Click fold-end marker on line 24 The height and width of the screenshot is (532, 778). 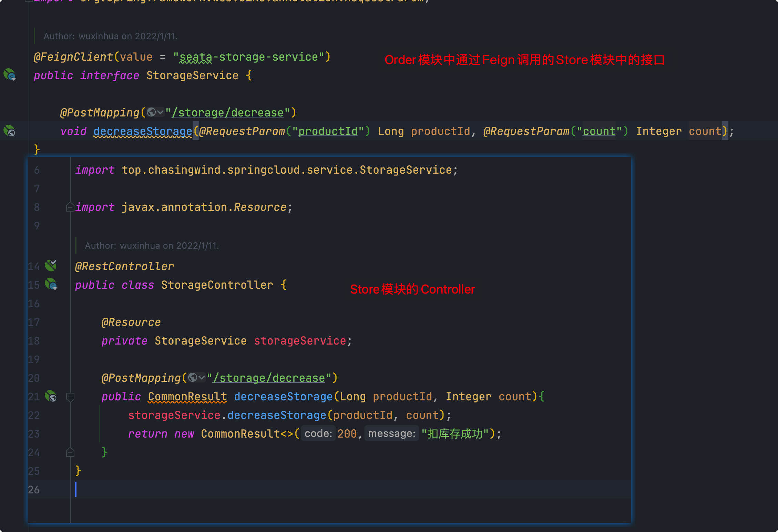(70, 452)
